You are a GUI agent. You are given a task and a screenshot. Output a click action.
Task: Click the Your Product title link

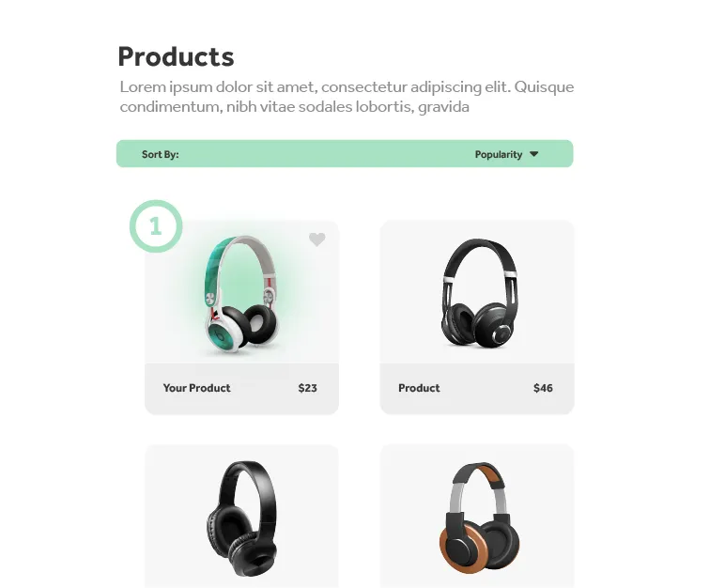[x=196, y=388]
